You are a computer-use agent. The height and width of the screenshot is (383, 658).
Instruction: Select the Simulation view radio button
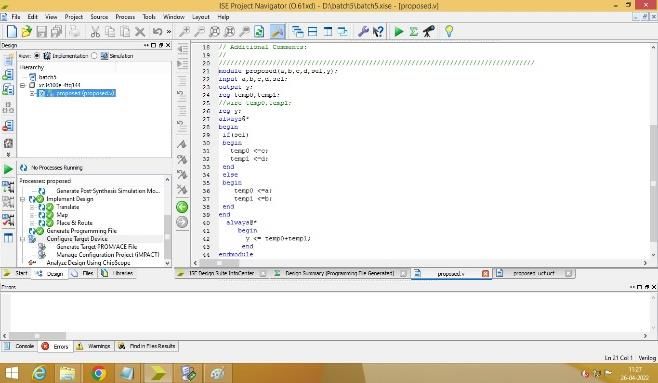click(94, 56)
